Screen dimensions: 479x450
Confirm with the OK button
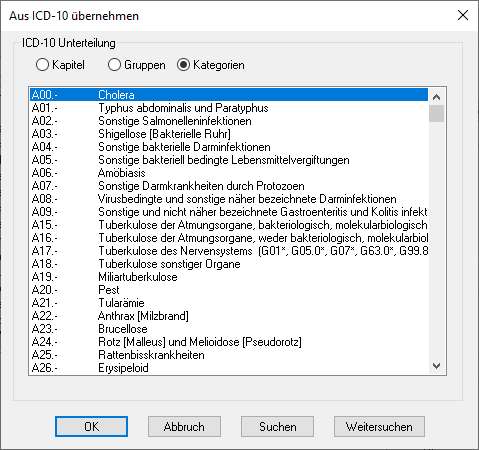click(91, 426)
